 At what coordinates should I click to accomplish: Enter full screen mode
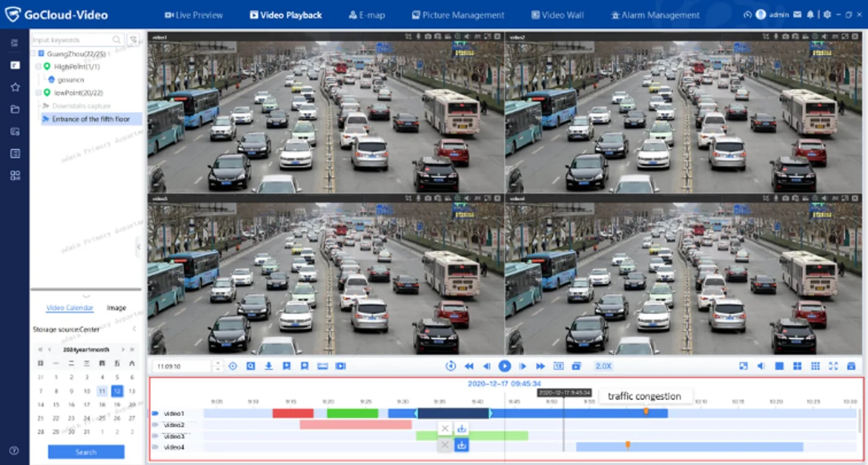point(833,366)
